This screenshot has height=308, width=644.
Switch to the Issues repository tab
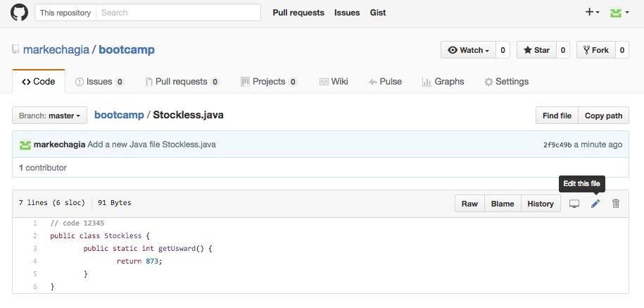coord(100,82)
